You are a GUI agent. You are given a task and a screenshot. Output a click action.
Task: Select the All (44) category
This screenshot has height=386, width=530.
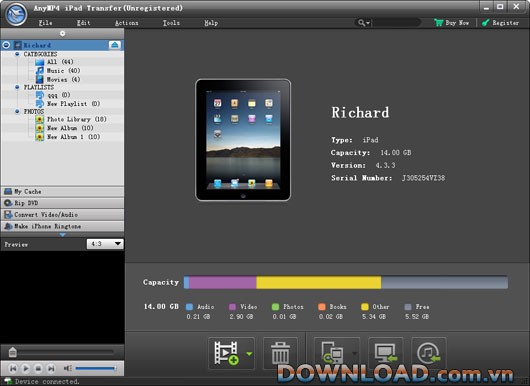60,62
